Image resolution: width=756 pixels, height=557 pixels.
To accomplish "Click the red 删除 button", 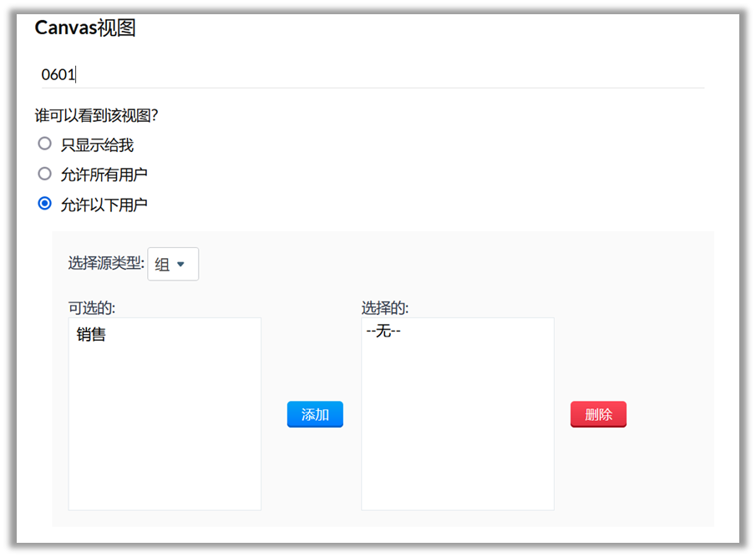I will click(598, 414).
